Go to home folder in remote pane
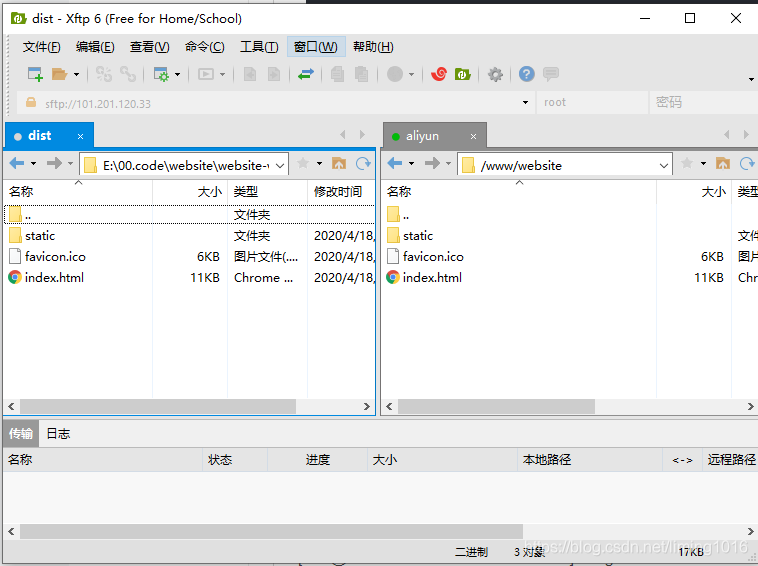 [x=723, y=164]
